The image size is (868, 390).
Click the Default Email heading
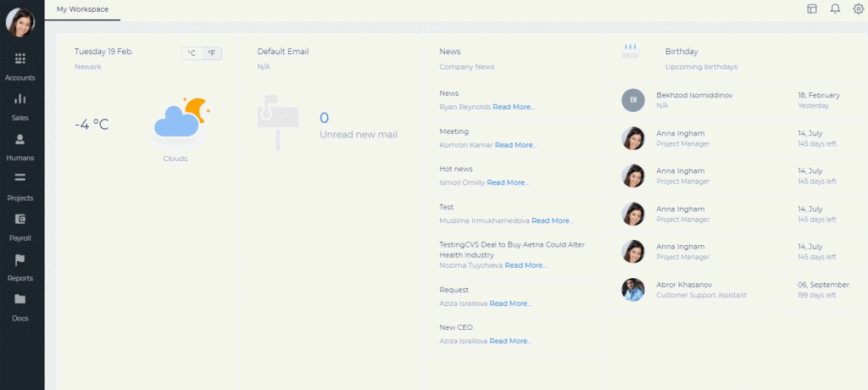pos(283,52)
